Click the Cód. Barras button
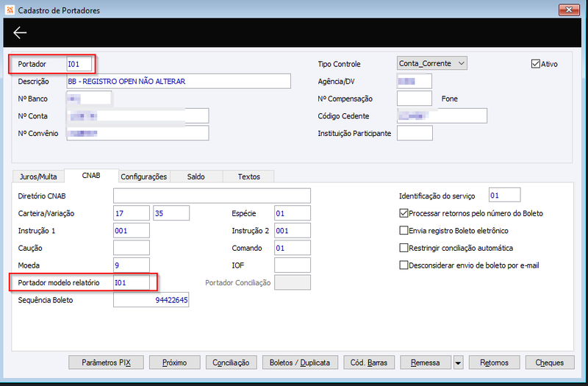The image size is (588, 386). 369,362
